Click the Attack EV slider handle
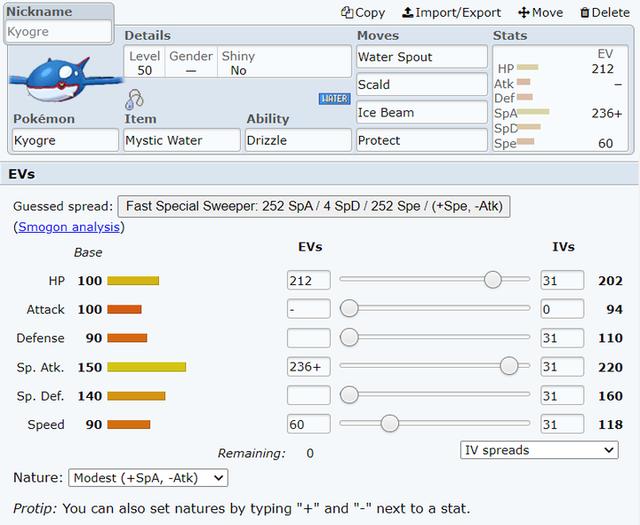Image resolution: width=640 pixels, height=525 pixels. pos(349,308)
